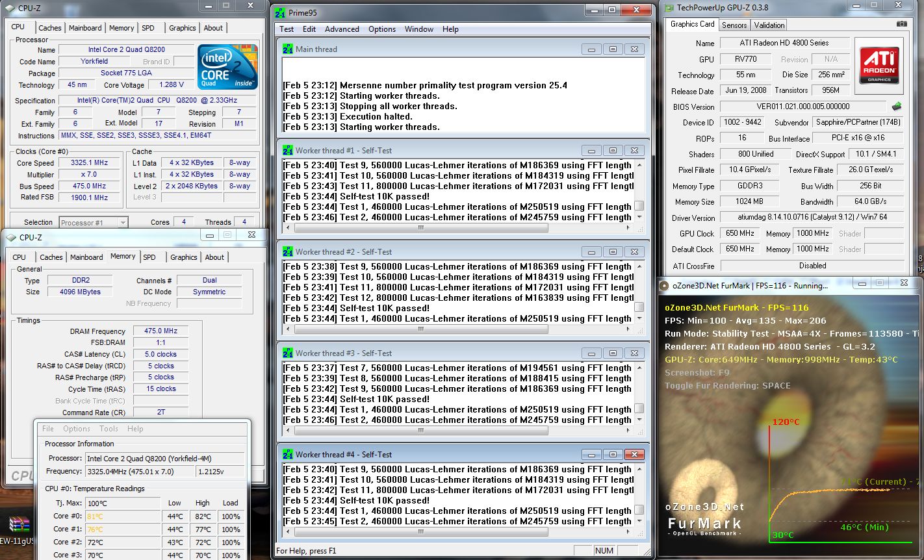Switch to Caches tab in the top CPU-Z window
Screen dimensions: 924x560
pyautogui.click(x=50, y=28)
